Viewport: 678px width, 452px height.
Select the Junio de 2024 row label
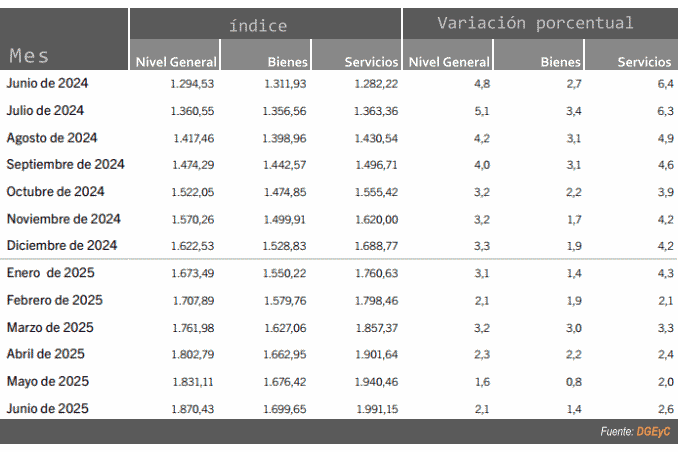(47, 83)
